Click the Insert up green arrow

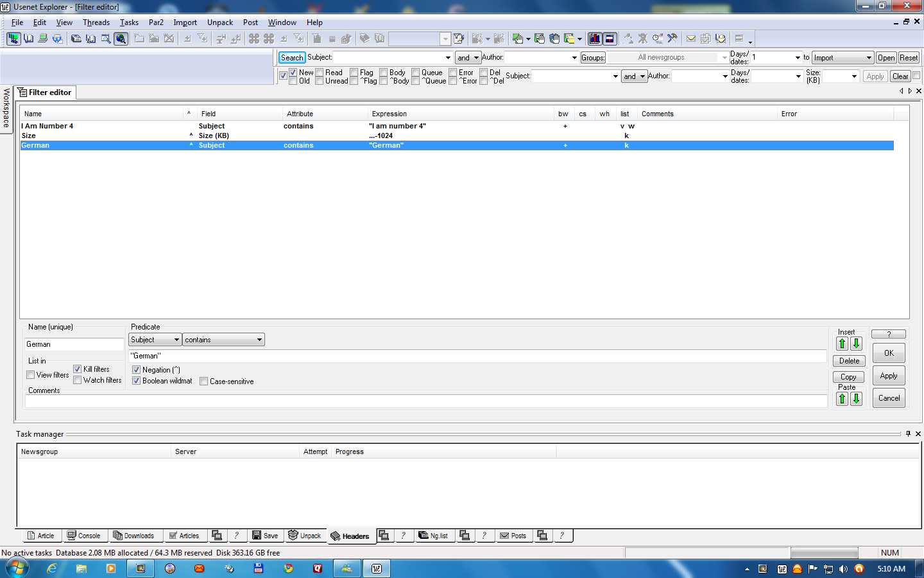(842, 344)
